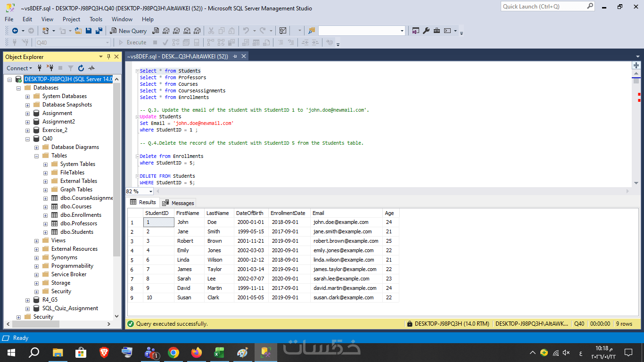Viewport: 644px width, 362px height.
Task: Open the editor zoom level 82 % dropdown
Action: click(151, 191)
